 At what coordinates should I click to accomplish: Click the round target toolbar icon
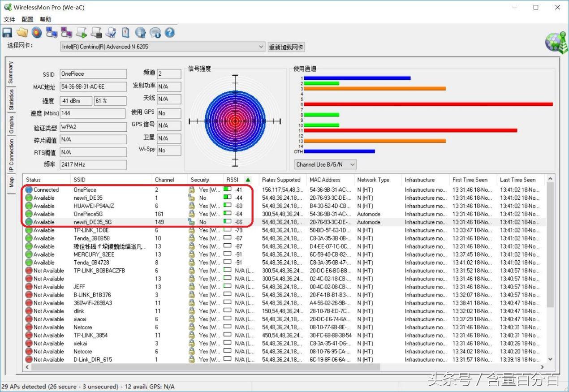point(37,33)
